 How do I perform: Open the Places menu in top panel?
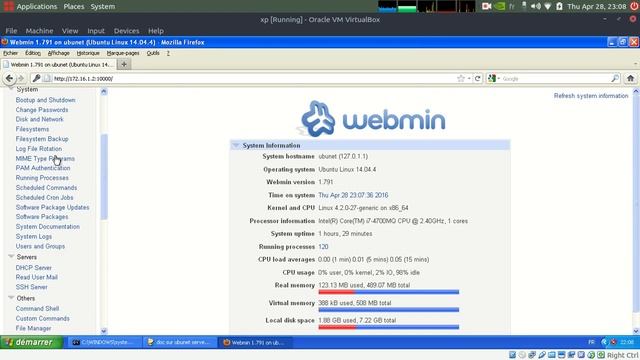click(x=73, y=6)
